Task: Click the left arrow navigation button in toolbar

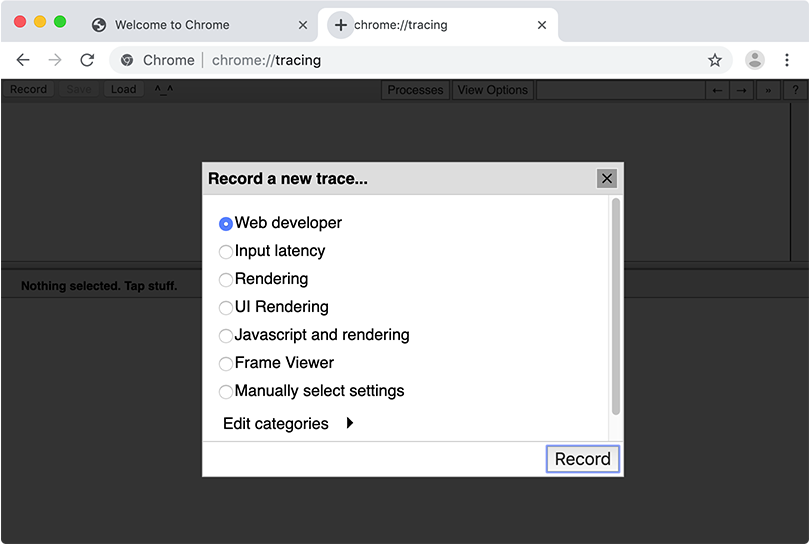Action: coord(717,90)
